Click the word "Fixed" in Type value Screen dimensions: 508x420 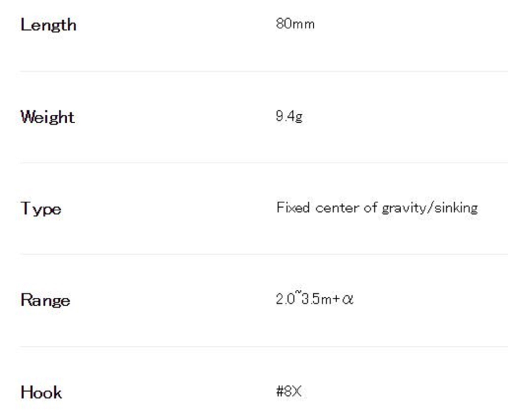(x=293, y=208)
